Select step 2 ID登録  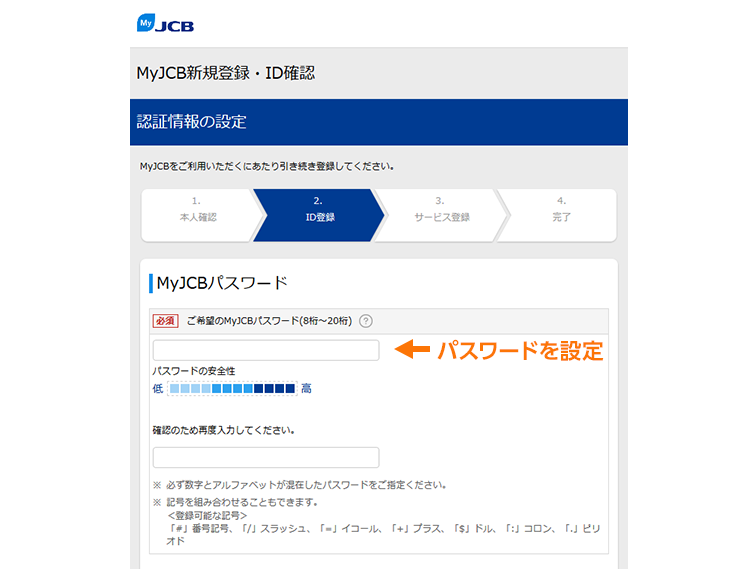point(319,215)
